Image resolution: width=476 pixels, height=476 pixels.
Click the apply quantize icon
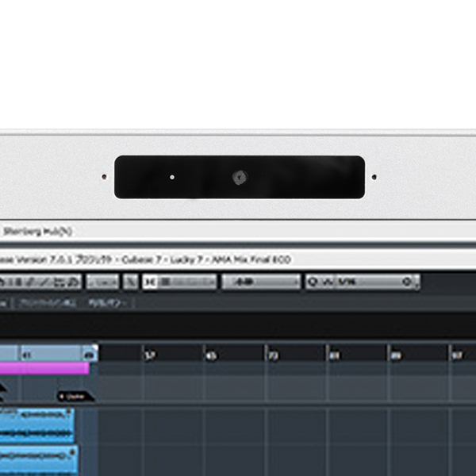pos(407,282)
